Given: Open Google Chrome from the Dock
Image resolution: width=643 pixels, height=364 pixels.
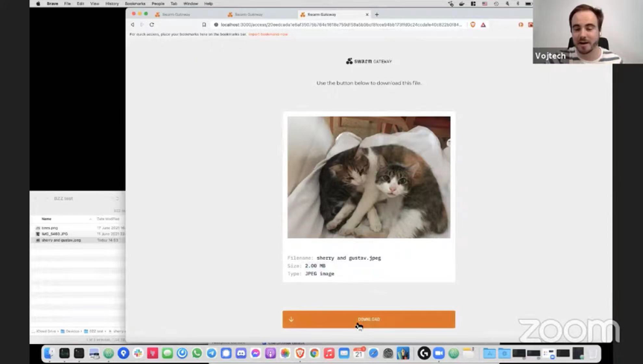Looking at the screenshot, I should coord(314,353).
